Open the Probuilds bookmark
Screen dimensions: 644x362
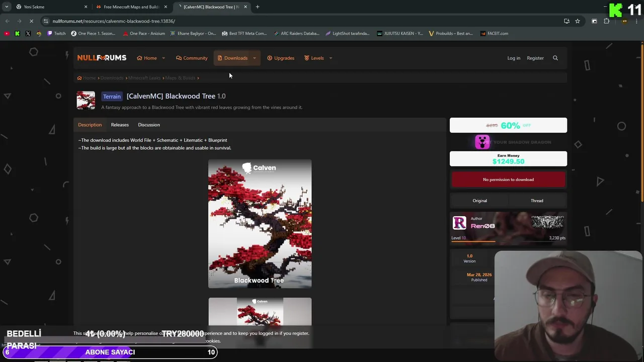pyautogui.click(x=451, y=34)
